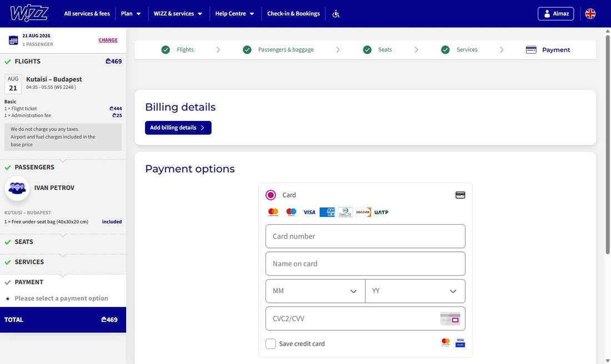Click the Payment card icon in progress bar
The width and height of the screenshot is (611, 364).
(x=531, y=50)
